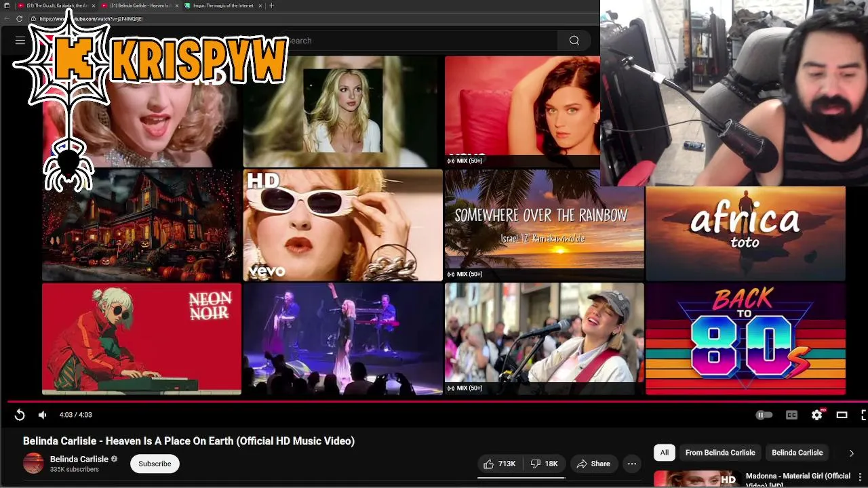This screenshot has height=488, width=868.
Task: Open the Belinda Carlisle channel name link
Action: 79,459
